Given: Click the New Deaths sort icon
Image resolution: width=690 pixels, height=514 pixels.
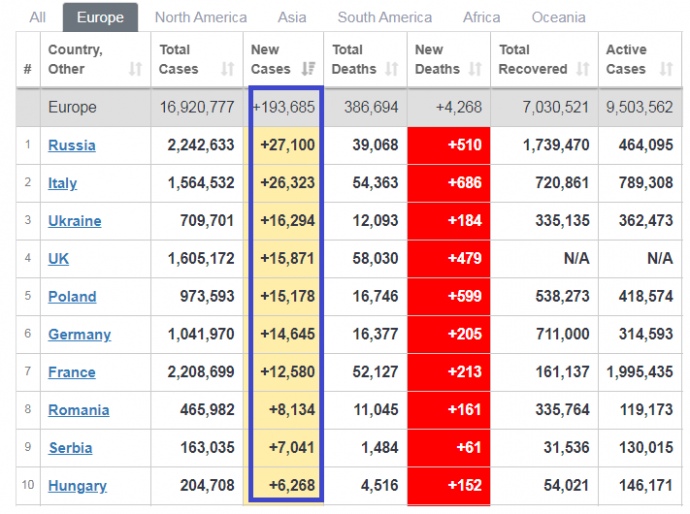Looking at the screenshot, I should (475, 70).
